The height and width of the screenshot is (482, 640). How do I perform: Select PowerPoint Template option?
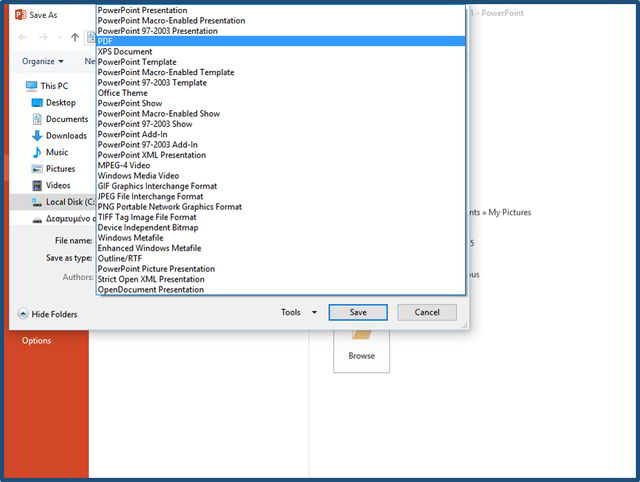281,62
